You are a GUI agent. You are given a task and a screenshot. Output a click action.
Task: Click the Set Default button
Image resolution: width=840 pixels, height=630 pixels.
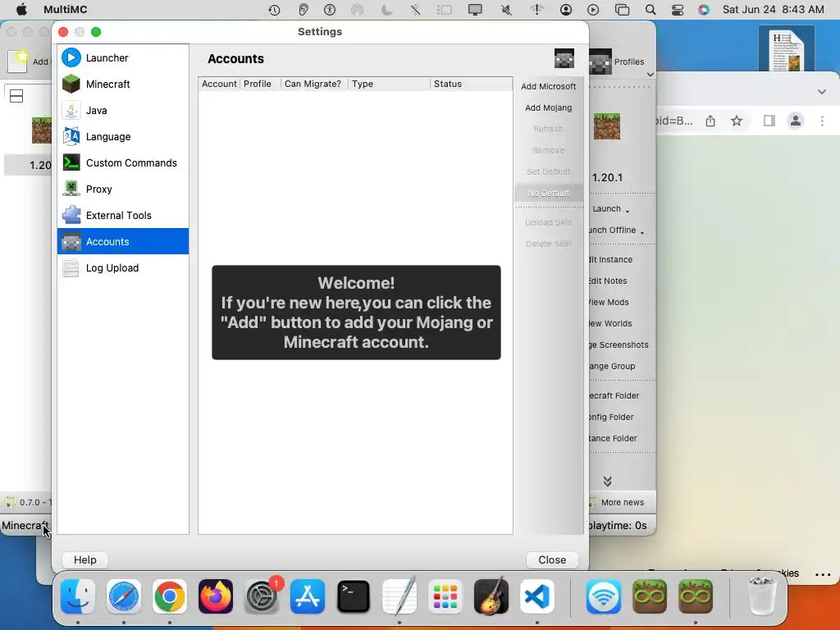(x=549, y=172)
